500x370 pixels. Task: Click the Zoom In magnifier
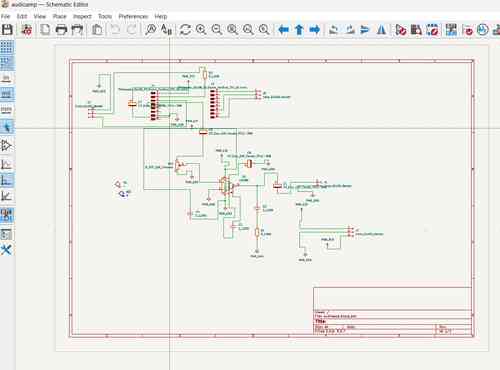(201, 30)
